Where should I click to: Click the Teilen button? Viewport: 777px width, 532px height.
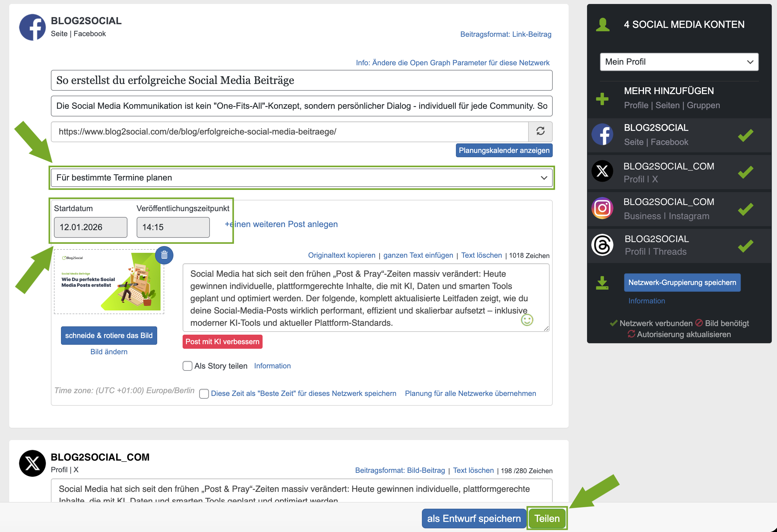click(x=547, y=518)
